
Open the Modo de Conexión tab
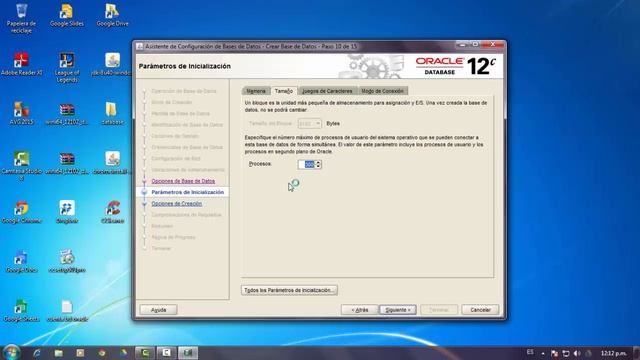pos(382,91)
